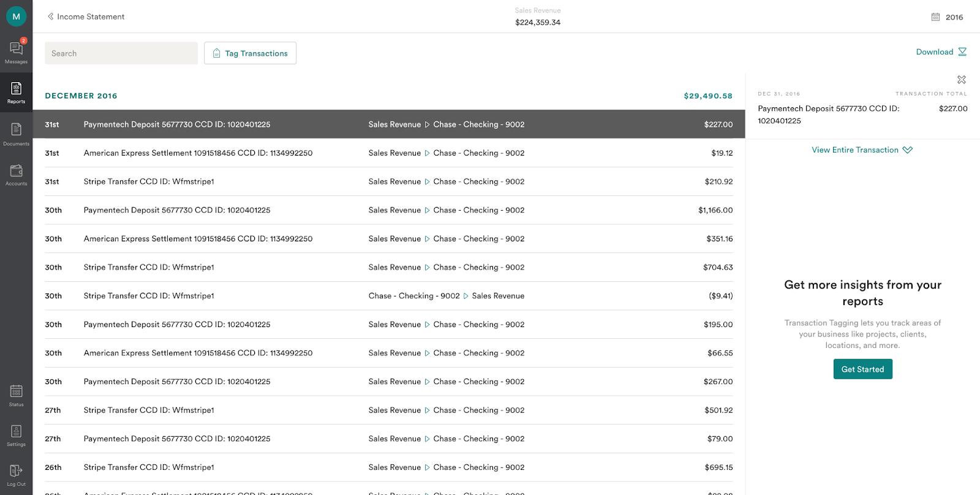Expand View Entire Transaction
This screenshot has height=495, width=980.
(861, 150)
